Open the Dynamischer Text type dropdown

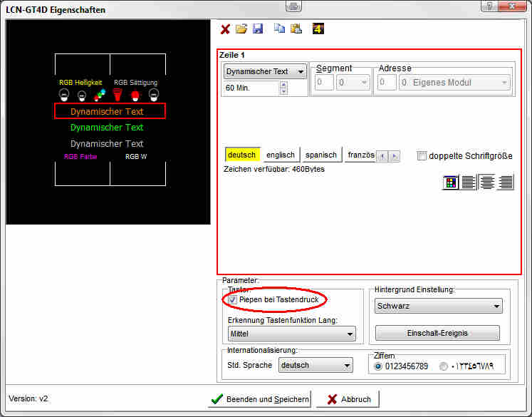(x=265, y=71)
